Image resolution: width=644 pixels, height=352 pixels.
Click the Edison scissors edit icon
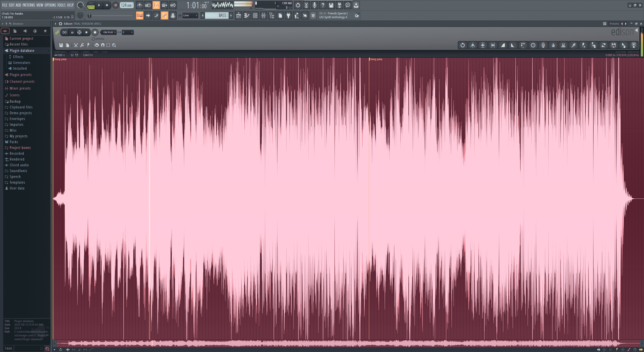pos(76,45)
